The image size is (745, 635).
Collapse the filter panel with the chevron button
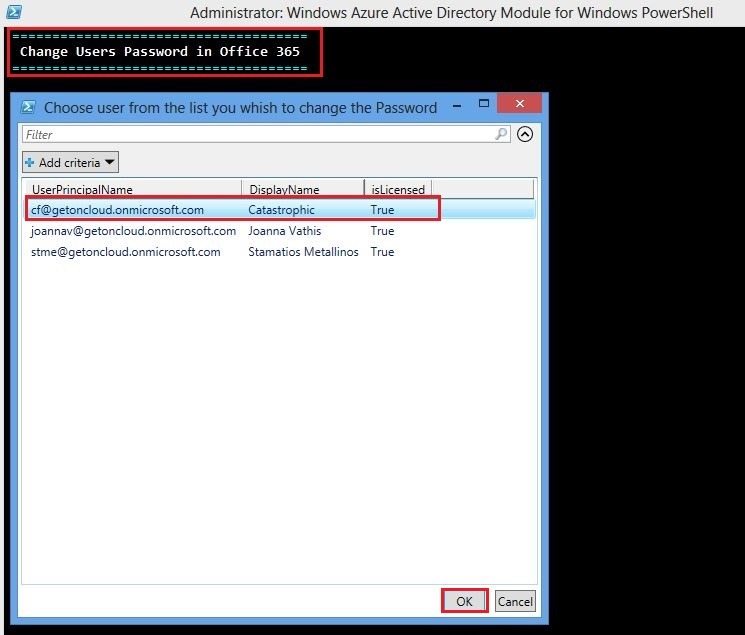coord(525,134)
